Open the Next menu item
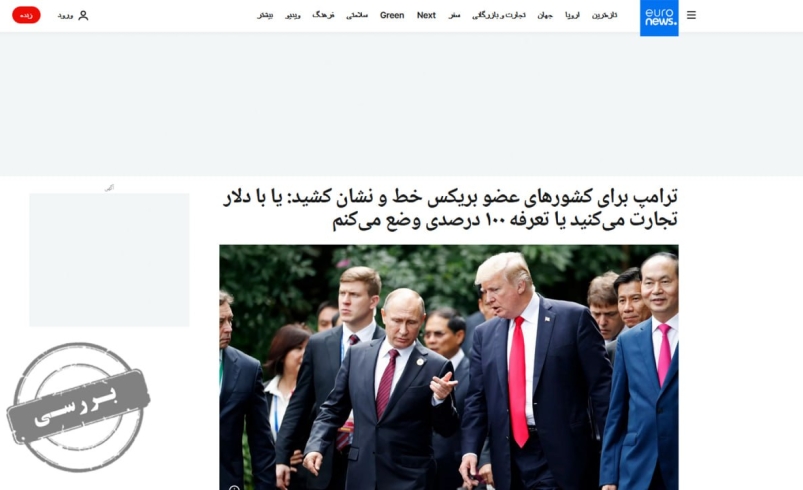 [x=426, y=15]
